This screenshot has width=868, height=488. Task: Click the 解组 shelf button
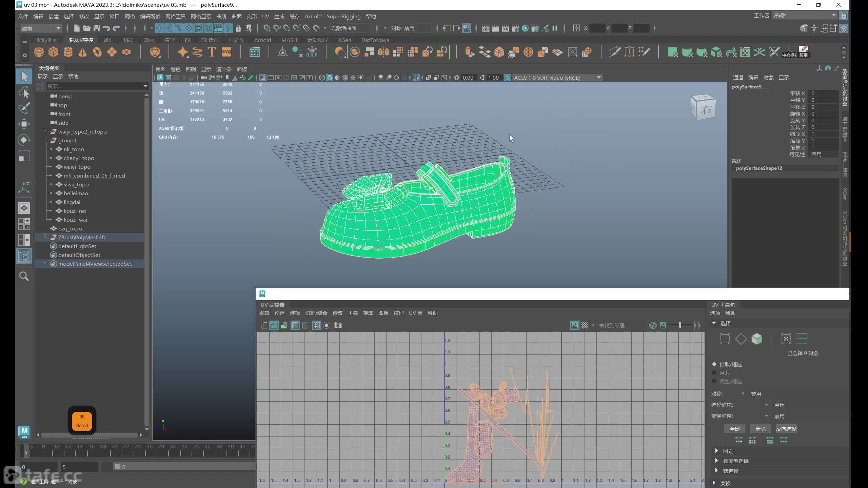(x=804, y=52)
